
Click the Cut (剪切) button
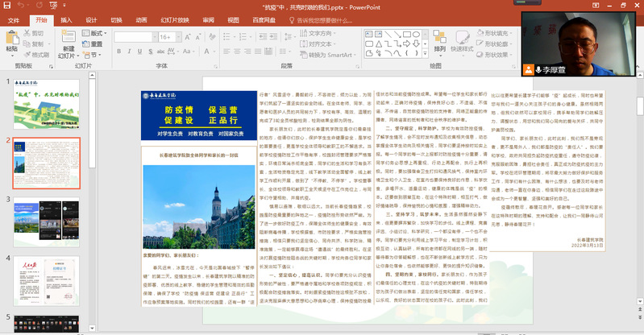32,33
